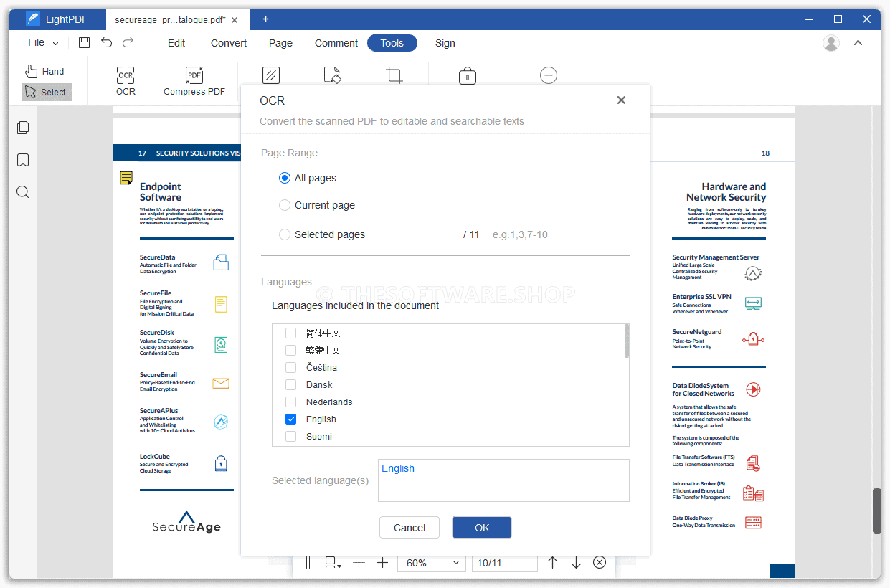Click the redo arrow icon
Image resolution: width=890 pixels, height=588 pixels.
click(128, 43)
